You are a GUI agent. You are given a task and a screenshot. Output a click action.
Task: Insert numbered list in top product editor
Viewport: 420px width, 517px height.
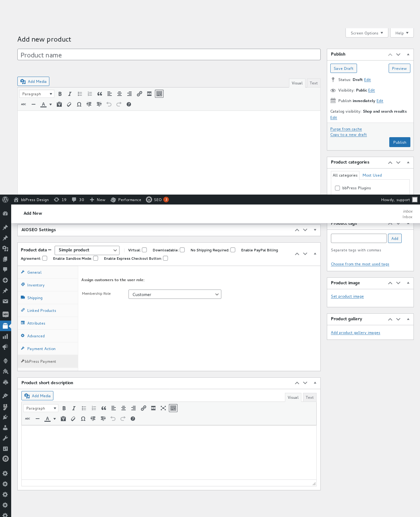(x=90, y=94)
